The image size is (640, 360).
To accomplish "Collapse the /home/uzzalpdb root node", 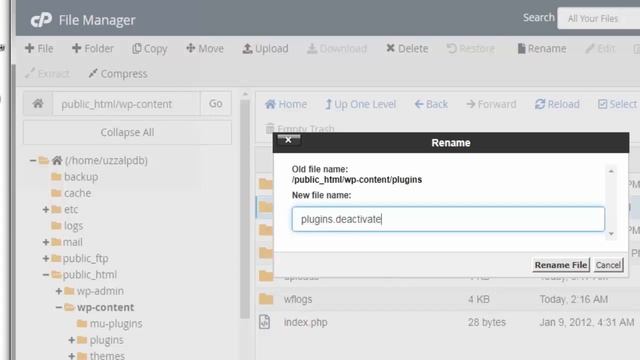I will pyautogui.click(x=33, y=160).
